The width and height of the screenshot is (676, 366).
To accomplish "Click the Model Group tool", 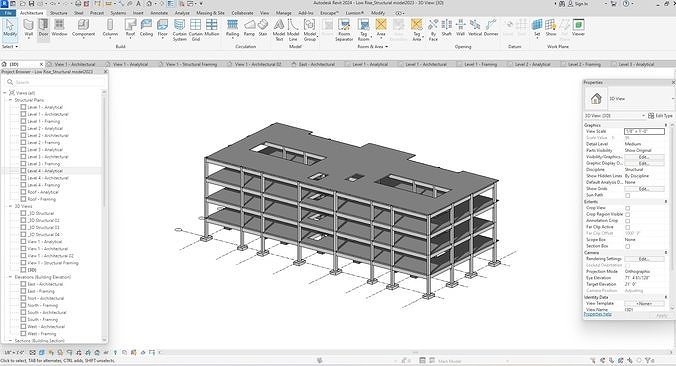I will pos(310,30).
